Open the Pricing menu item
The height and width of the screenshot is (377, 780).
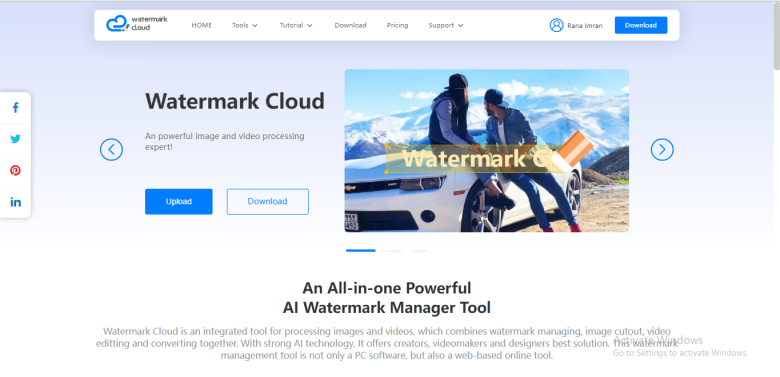397,25
